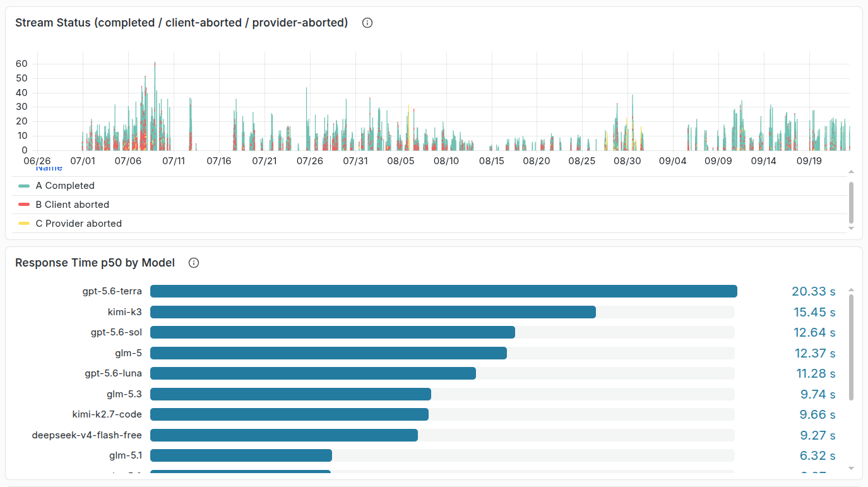Viewport: 868px width, 487px height.
Task: Click the 12.37 s value
Action: pyautogui.click(x=814, y=353)
